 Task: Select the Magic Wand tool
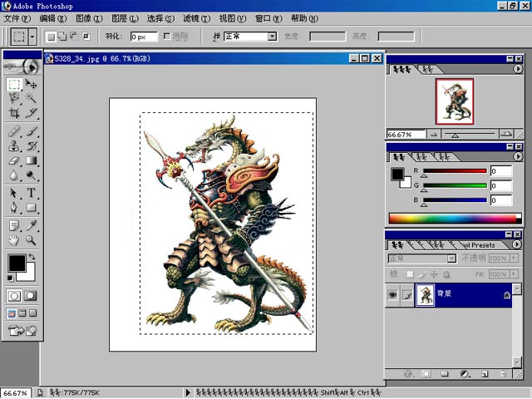coord(32,98)
